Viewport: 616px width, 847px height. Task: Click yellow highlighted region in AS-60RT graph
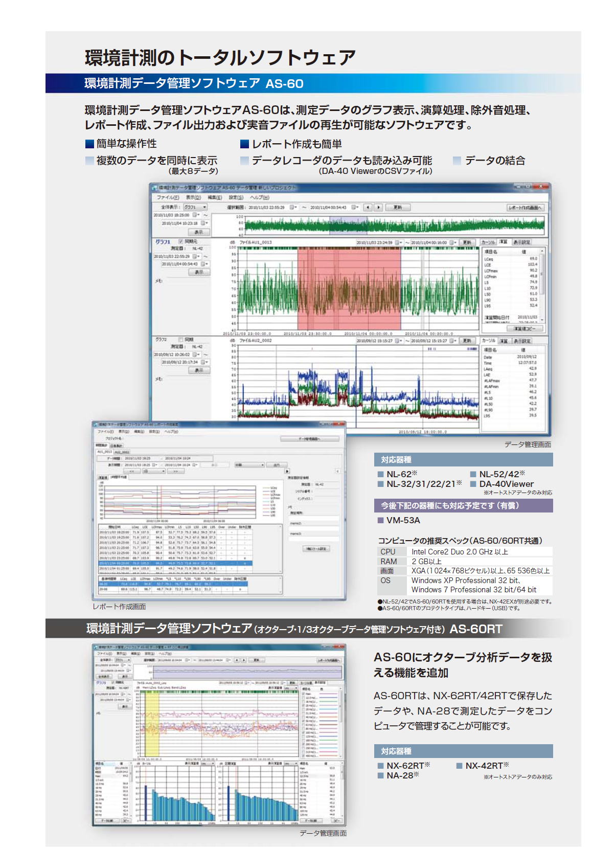point(152,724)
